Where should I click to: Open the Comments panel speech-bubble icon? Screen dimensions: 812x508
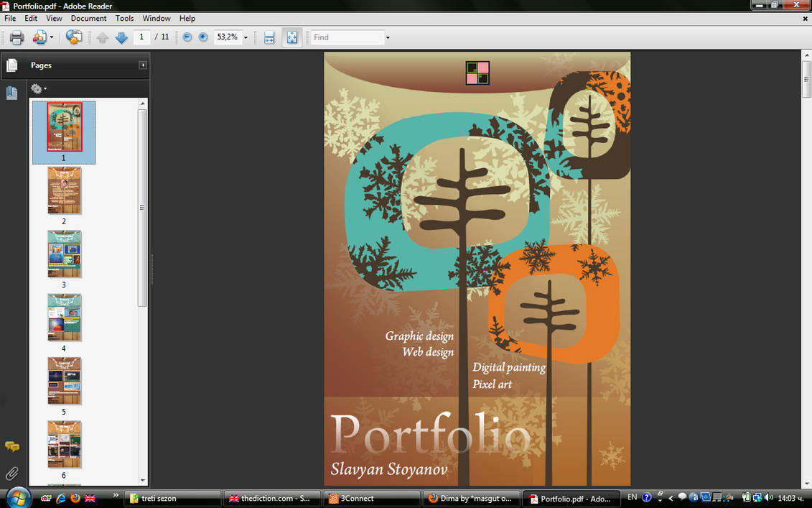[x=12, y=446]
